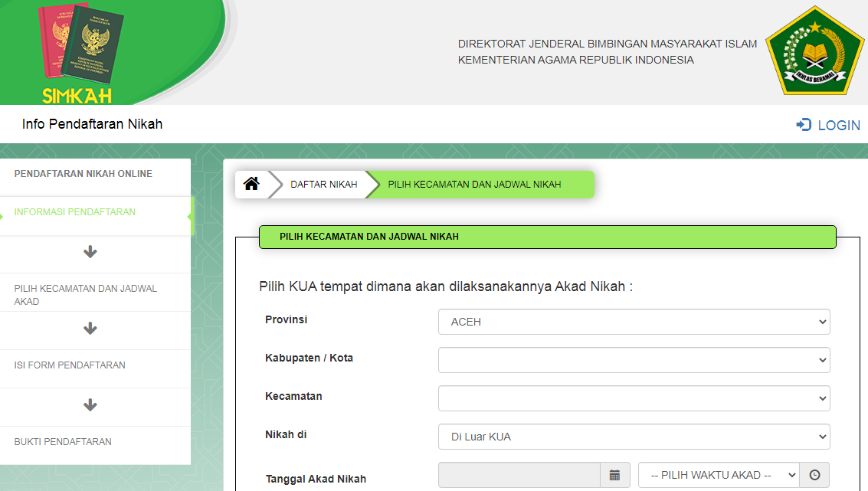Image resolution: width=868 pixels, height=491 pixels.
Task: Select PILIH KECAMATAN DAN JADWAL AKAD step
Action: click(86, 295)
